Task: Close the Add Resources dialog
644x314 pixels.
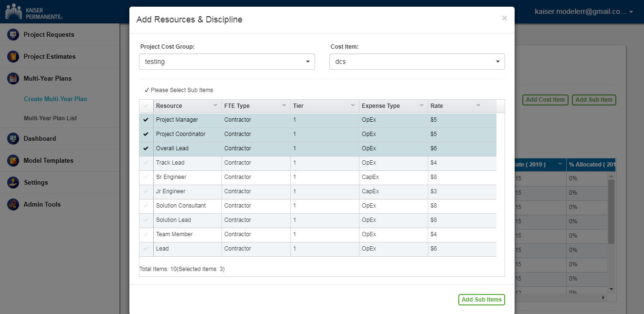Action: [504, 18]
